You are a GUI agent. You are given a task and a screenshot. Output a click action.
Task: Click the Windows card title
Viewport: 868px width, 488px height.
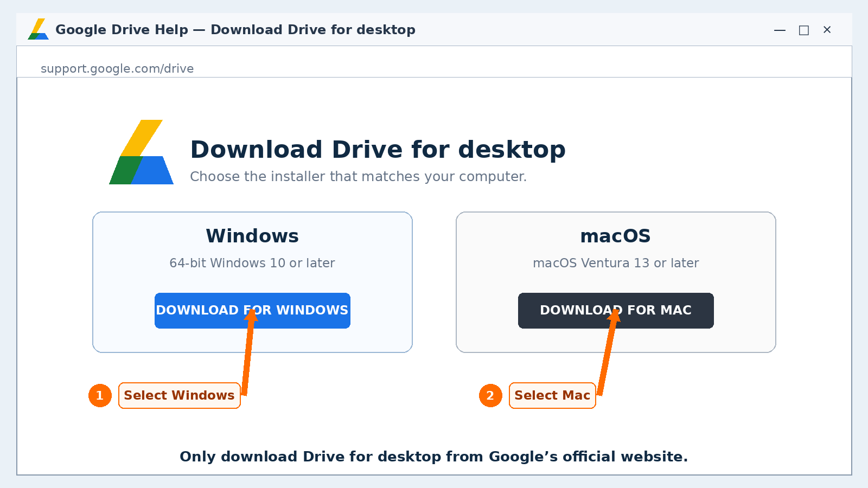(x=252, y=236)
